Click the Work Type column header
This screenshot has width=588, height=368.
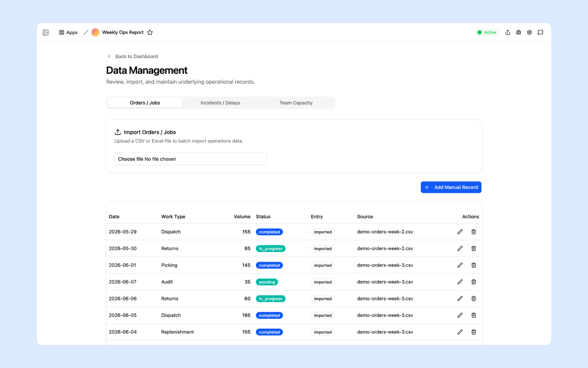173,217
